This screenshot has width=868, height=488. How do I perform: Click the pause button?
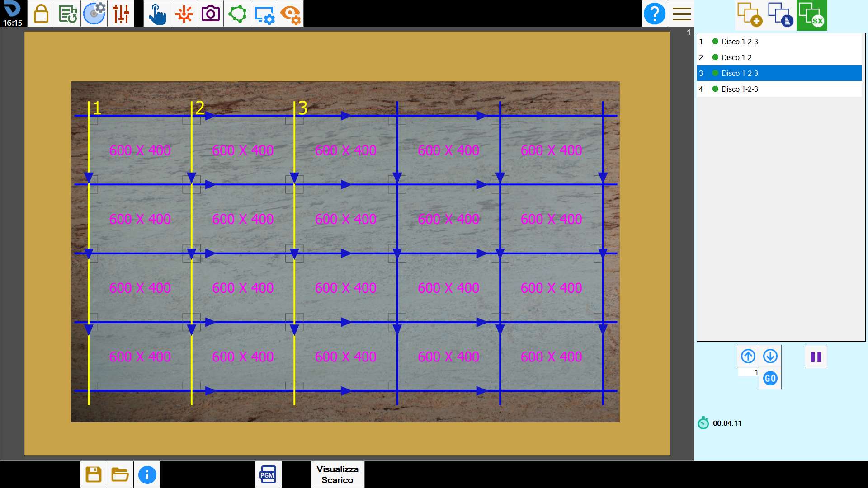pyautogui.click(x=816, y=357)
